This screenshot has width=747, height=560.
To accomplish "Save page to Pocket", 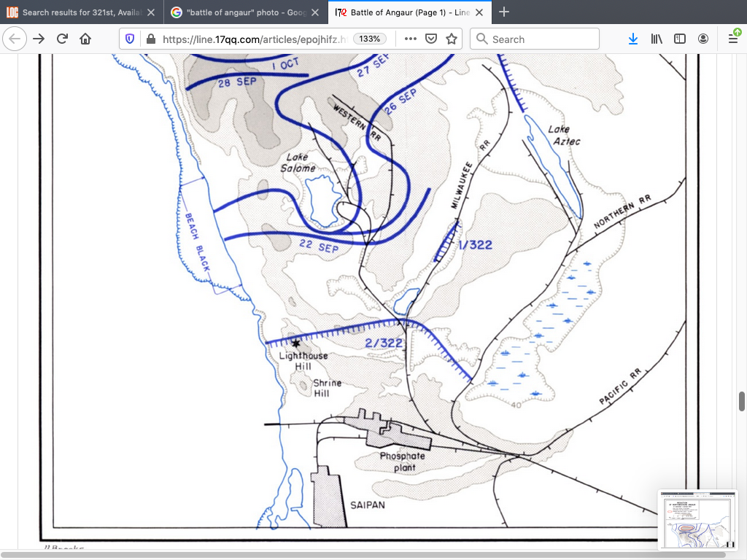I will pyautogui.click(x=431, y=39).
